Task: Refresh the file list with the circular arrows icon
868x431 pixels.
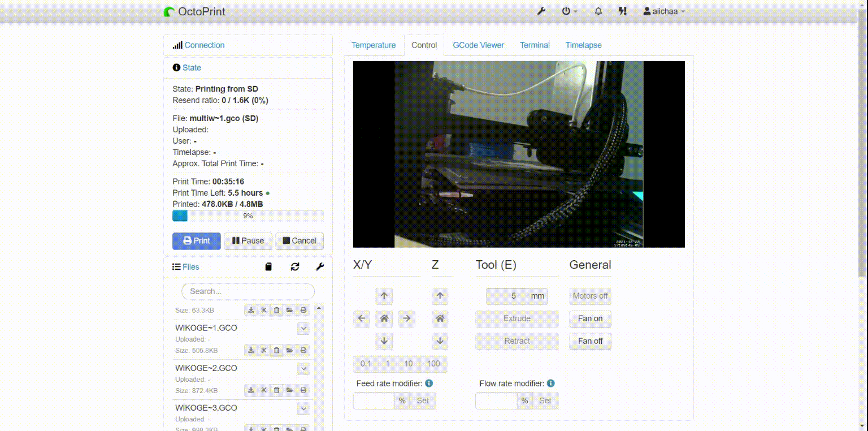Action: (295, 267)
